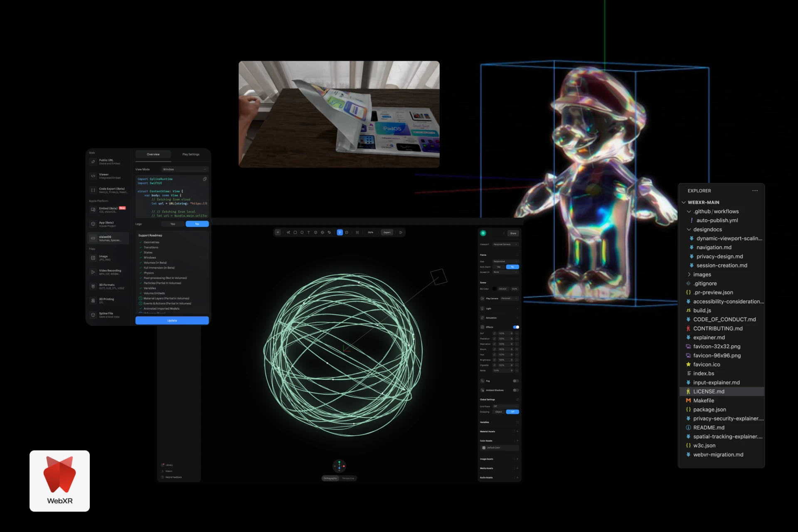Select the AI generate sparkle tool
This screenshot has height=532, width=798.
click(x=288, y=232)
